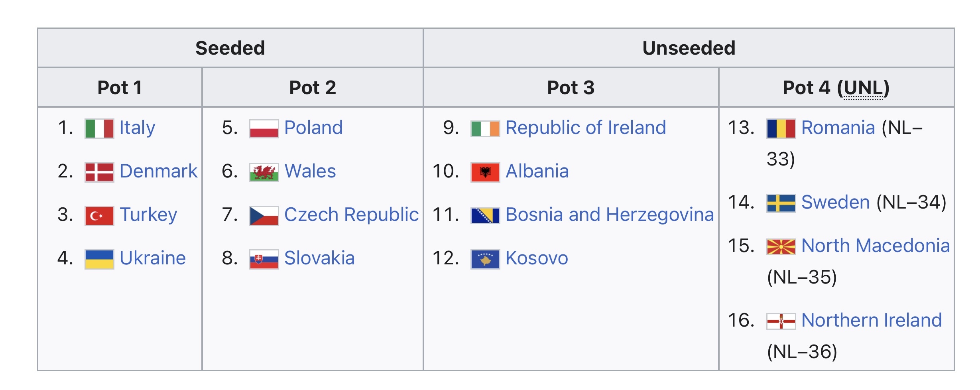
Task: Open the Ukraine link
Action: coord(153,258)
